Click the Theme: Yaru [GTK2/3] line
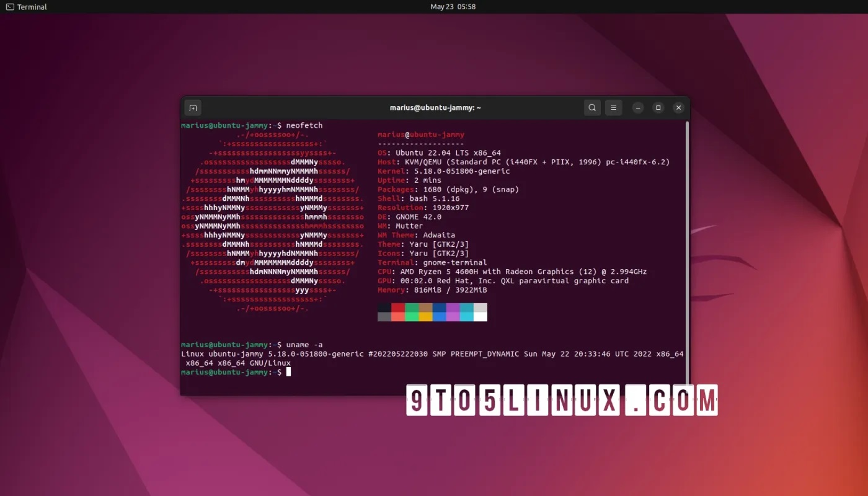Screen dimensions: 868x496 (423, 244)
